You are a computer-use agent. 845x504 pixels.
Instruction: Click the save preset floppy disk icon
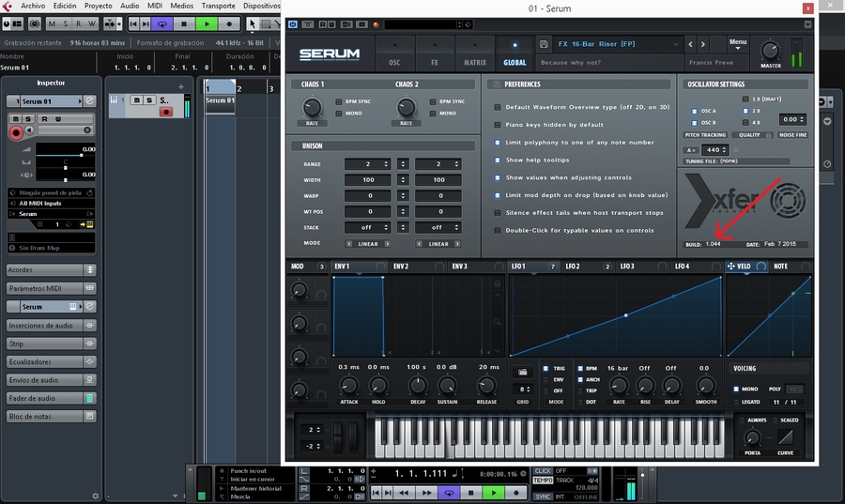(x=545, y=44)
